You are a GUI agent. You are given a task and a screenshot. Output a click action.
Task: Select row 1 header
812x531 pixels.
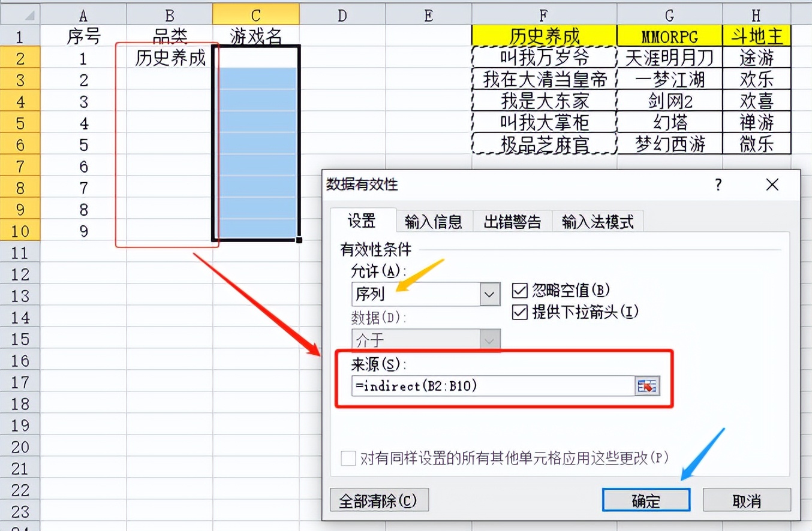point(20,37)
